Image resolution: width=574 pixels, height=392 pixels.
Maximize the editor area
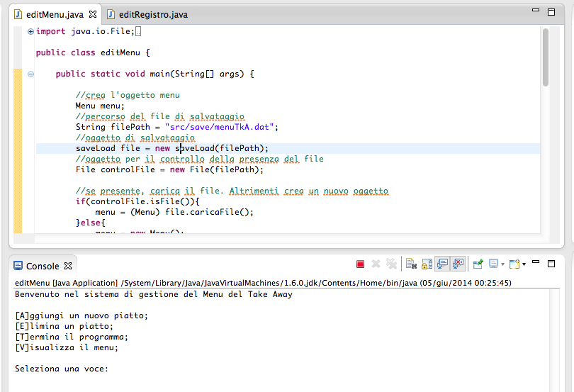[x=551, y=12]
